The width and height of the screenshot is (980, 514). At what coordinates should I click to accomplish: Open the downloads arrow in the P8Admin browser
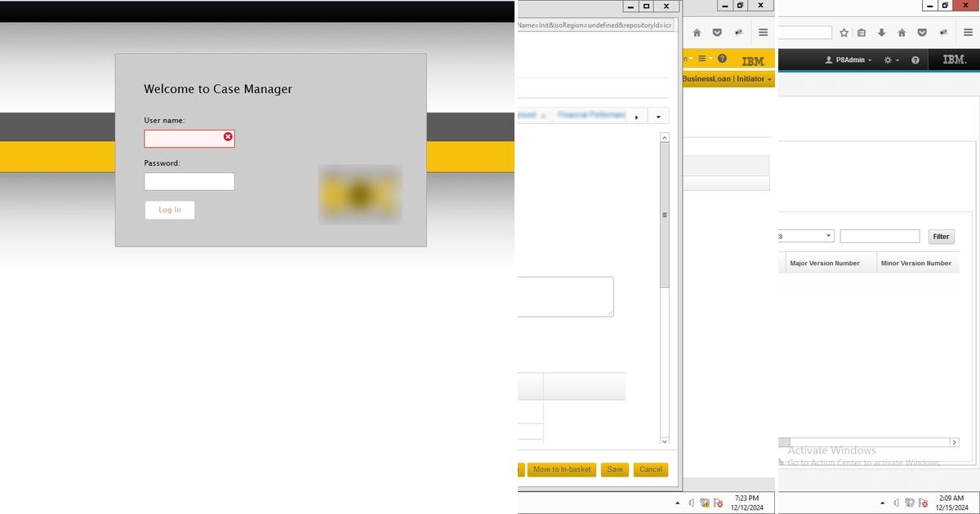tap(881, 33)
